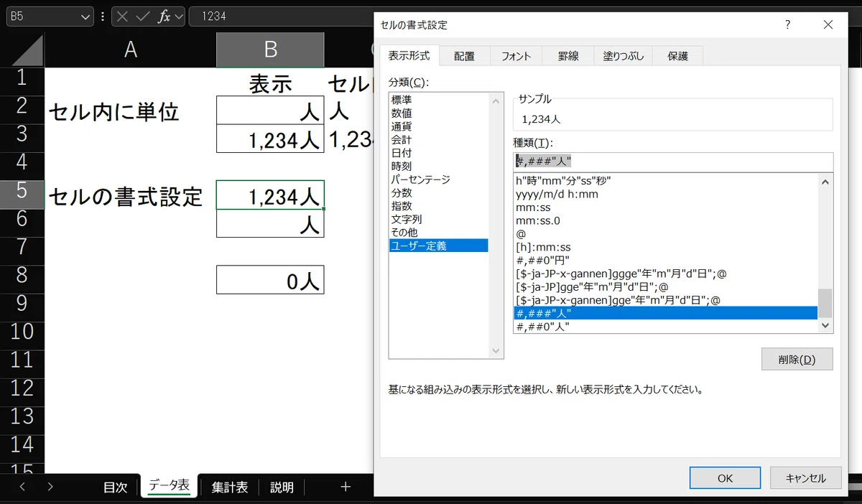Switch to the 集計表 sheet tab
862x504 pixels.
click(230, 487)
